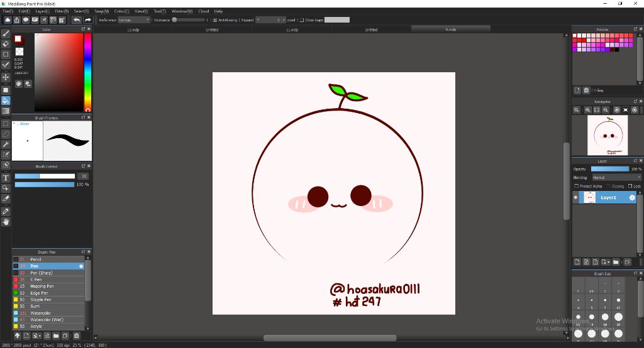Click the cloud icon in top toolbar
The height and width of the screenshot is (348, 644).
pos(8,19)
